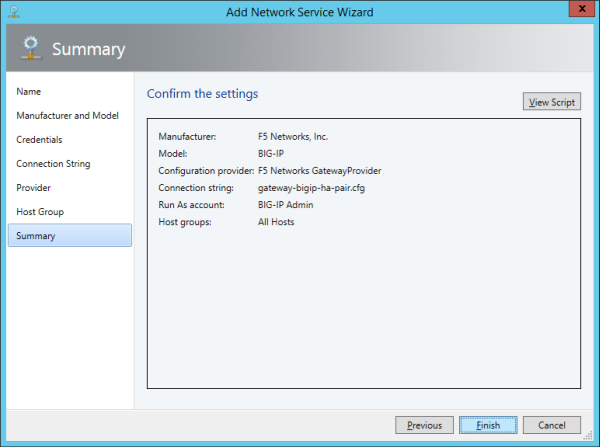Go back with the Previous button
600x447 pixels.
[x=425, y=425]
